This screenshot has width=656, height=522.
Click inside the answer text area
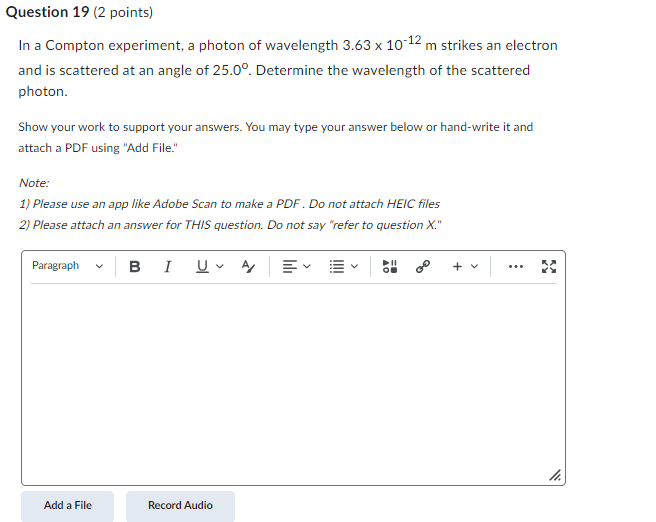coord(293,383)
